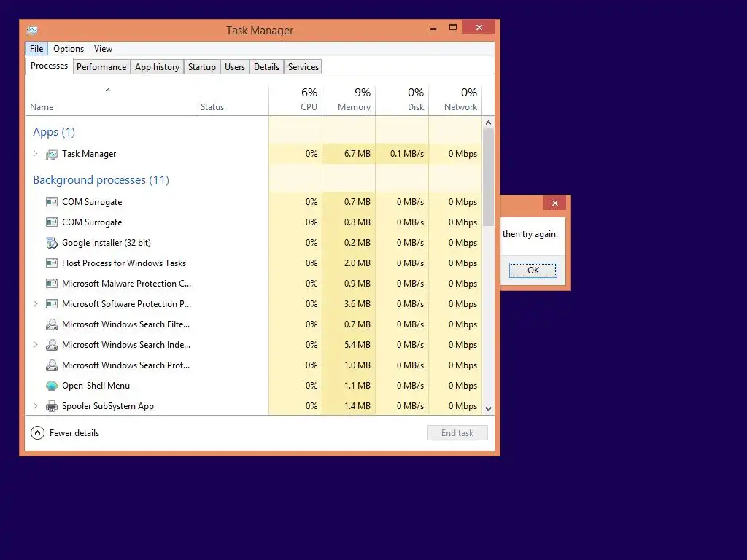The image size is (747, 560).
Task: Click the End task button
Action: pos(457,433)
